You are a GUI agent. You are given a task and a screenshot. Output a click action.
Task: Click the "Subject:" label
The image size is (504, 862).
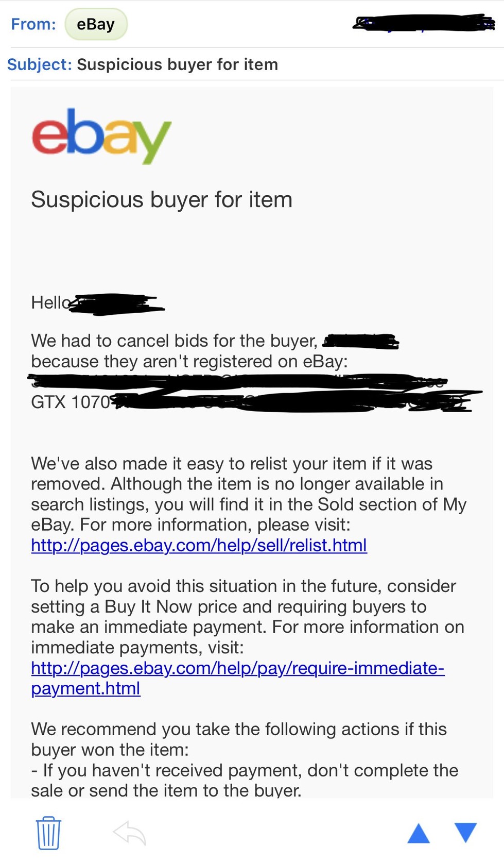(x=39, y=64)
